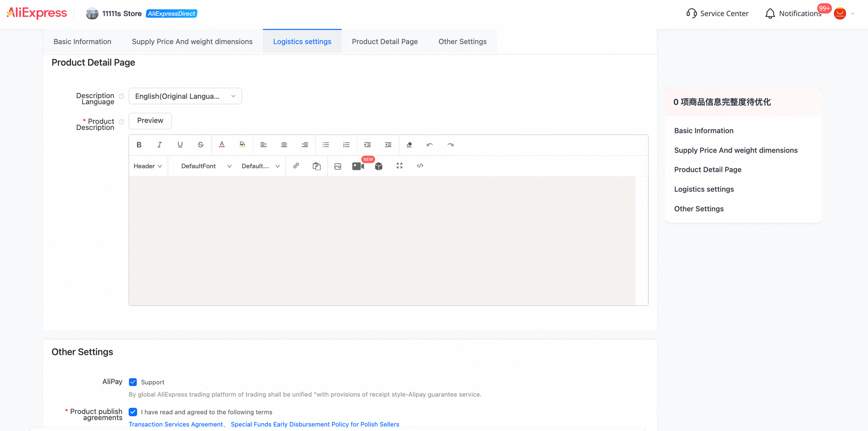The height and width of the screenshot is (431, 868).
Task: Increase indent in the editor
Action: pos(368,145)
